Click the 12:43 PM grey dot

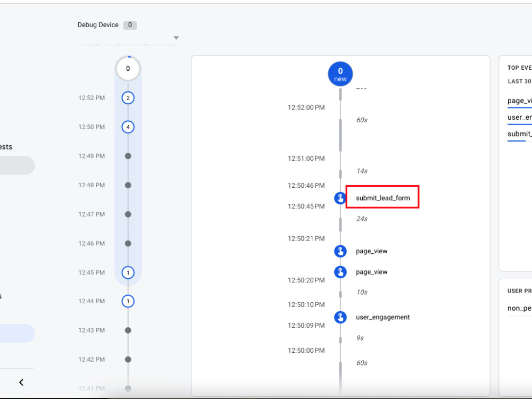pos(128,330)
